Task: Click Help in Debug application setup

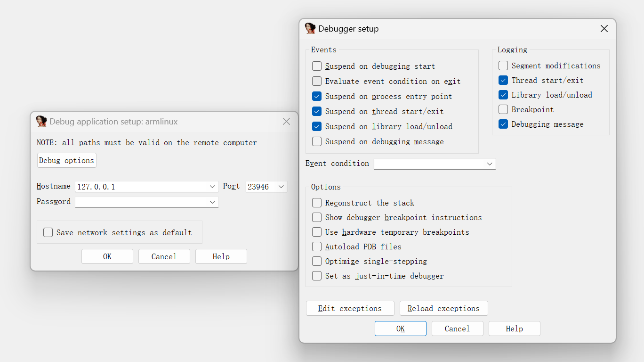Action: pos(221,257)
